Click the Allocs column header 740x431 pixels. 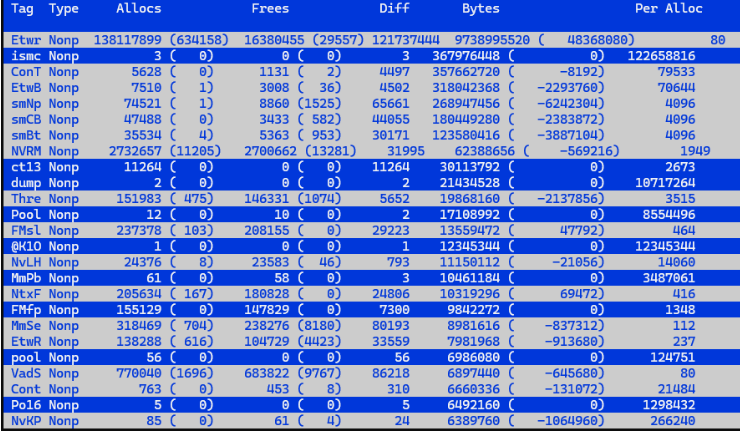(x=139, y=8)
